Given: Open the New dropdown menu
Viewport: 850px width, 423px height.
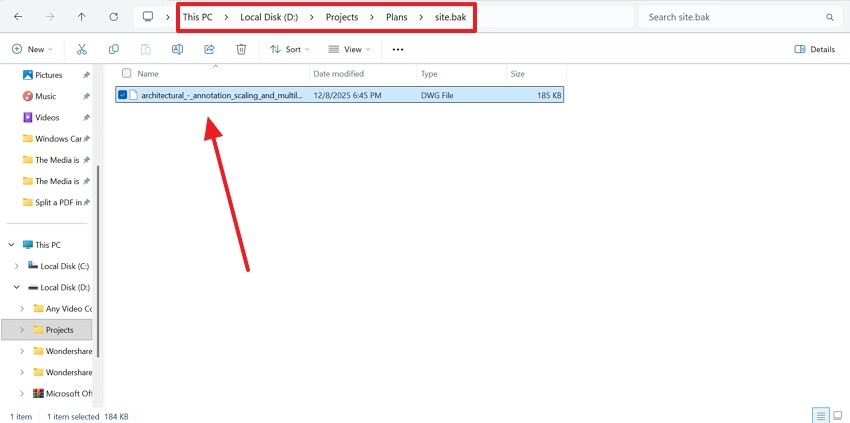Looking at the screenshot, I should pos(33,49).
